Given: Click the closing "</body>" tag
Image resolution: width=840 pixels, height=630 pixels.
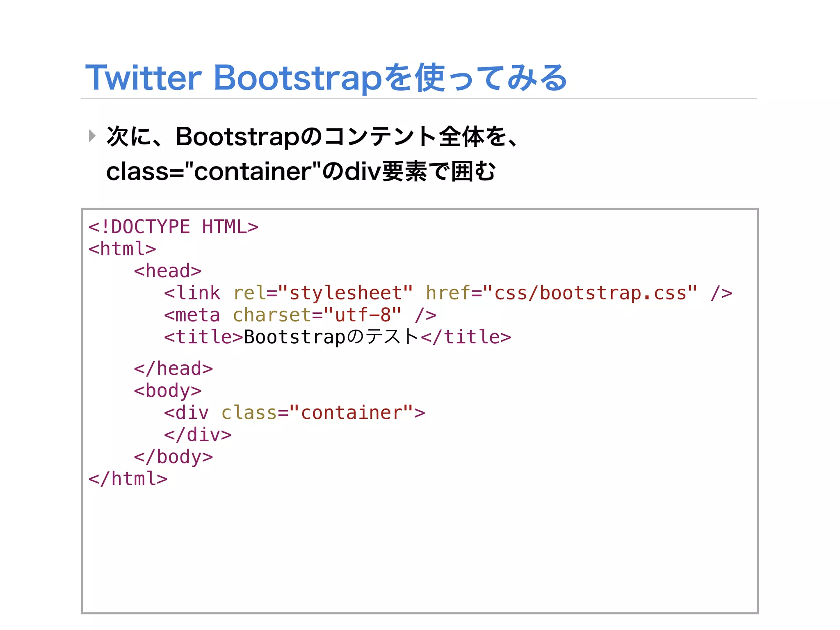Looking at the screenshot, I should point(173,457).
